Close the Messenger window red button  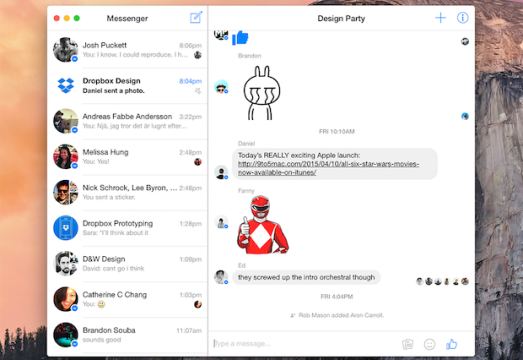point(57,18)
